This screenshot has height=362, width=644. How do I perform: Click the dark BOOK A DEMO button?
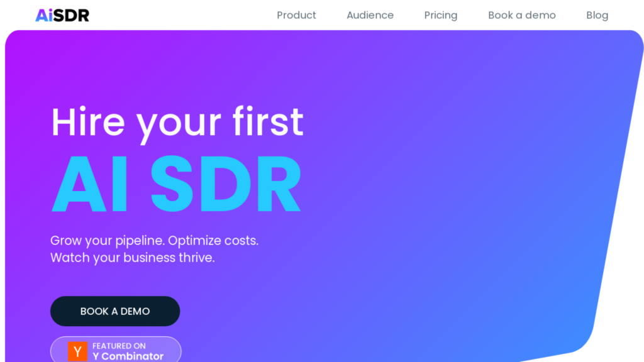pos(115,311)
